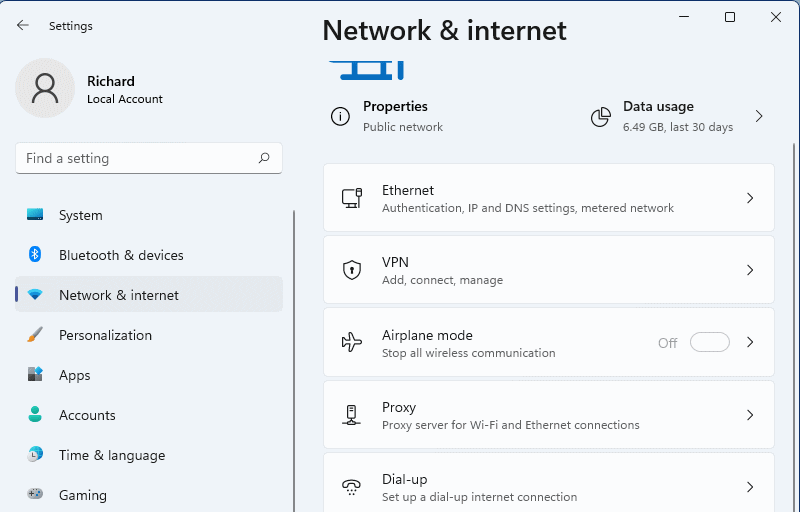Click the Ethernet computer icon

(x=352, y=198)
